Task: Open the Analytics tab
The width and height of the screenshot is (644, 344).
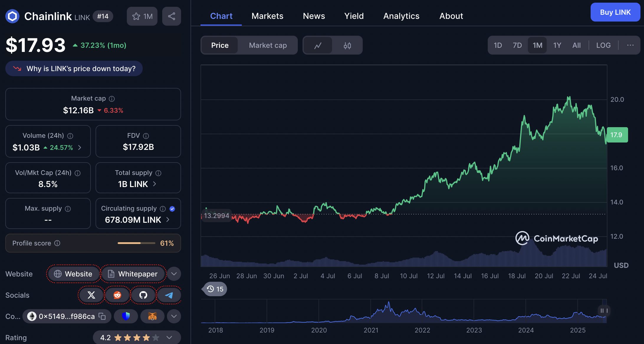Action: pos(401,16)
